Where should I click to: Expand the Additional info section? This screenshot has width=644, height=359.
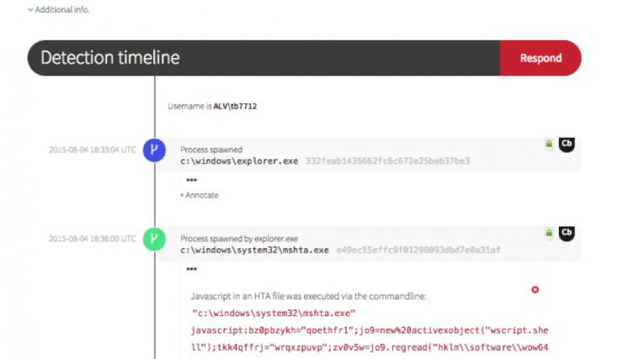[57, 9]
